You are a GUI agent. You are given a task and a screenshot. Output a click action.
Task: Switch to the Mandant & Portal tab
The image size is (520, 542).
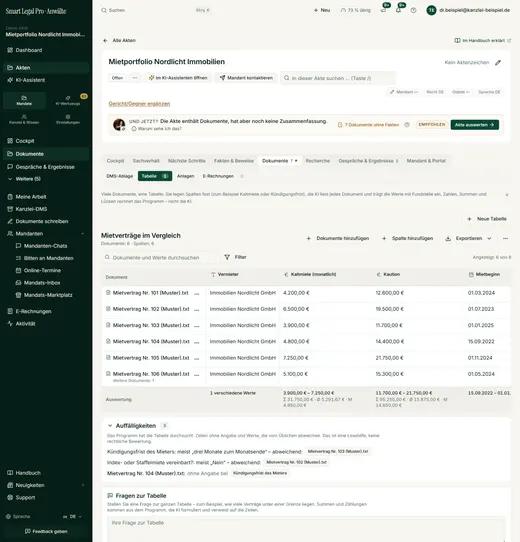point(426,161)
